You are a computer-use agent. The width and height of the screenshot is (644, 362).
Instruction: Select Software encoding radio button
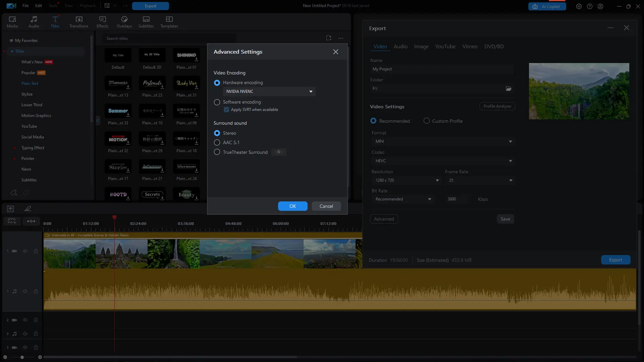[217, 102]
